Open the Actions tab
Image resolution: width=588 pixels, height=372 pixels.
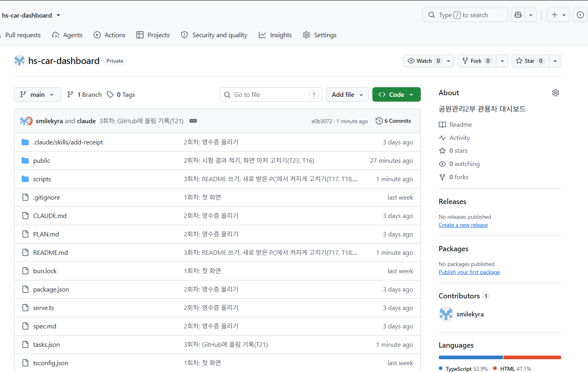pos(110,35)
